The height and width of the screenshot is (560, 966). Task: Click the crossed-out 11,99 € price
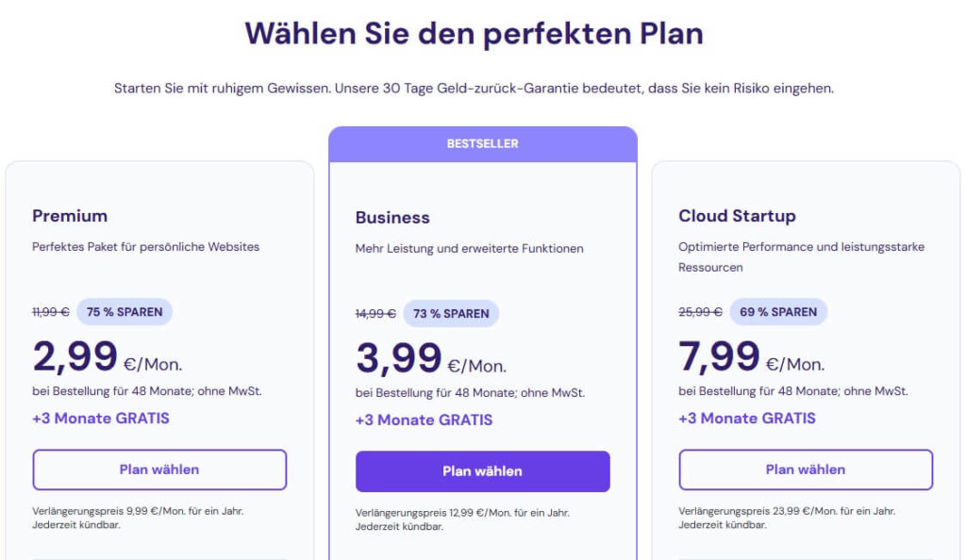click(x=50, y=312)
